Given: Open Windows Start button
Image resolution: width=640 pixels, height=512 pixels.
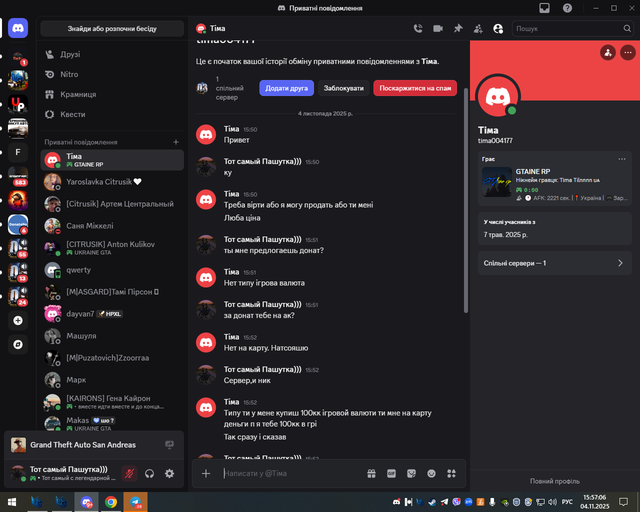Looking at the screenshot, I should pos(12,502).
